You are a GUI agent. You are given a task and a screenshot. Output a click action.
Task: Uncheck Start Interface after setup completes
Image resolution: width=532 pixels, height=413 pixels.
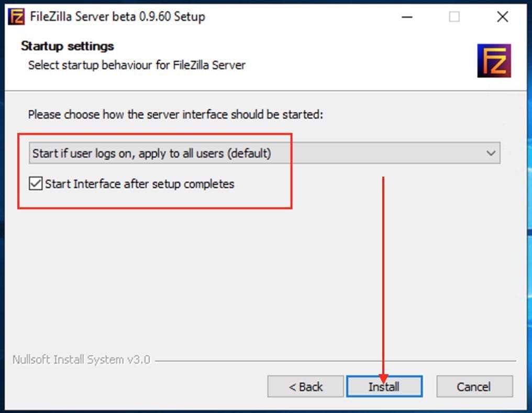click(35, 183)
